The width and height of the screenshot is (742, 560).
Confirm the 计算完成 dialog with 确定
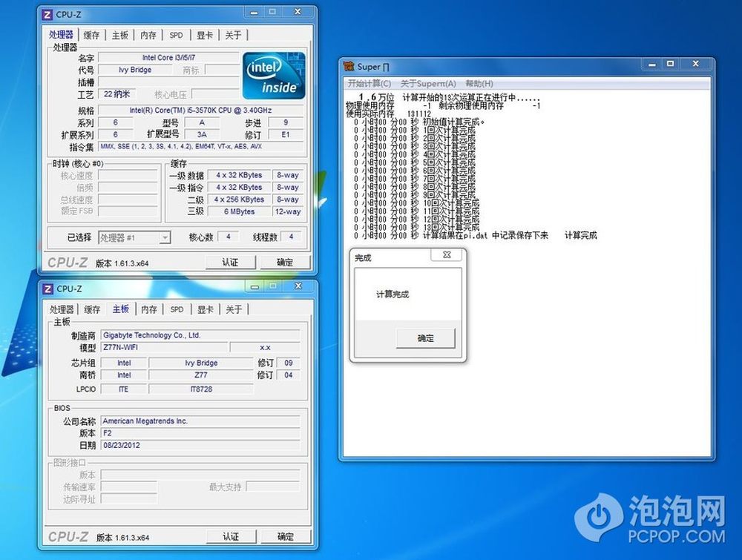425,338
